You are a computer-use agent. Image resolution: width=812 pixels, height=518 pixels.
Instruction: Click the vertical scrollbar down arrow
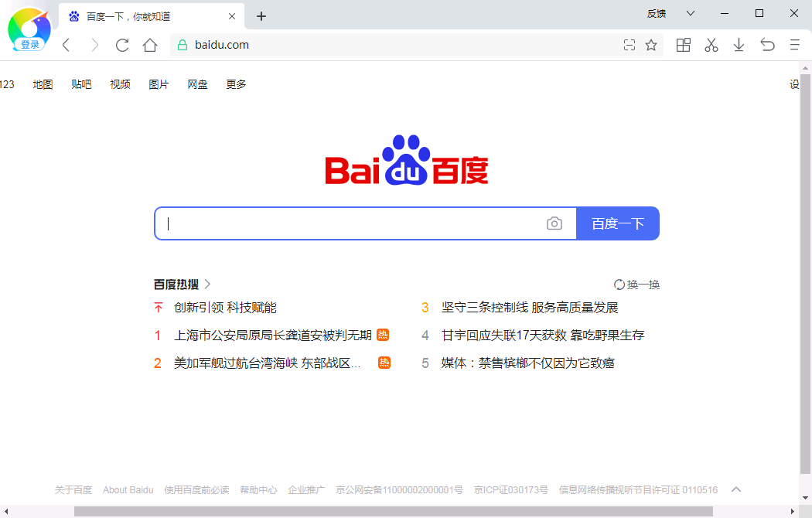tap(805, 498)
